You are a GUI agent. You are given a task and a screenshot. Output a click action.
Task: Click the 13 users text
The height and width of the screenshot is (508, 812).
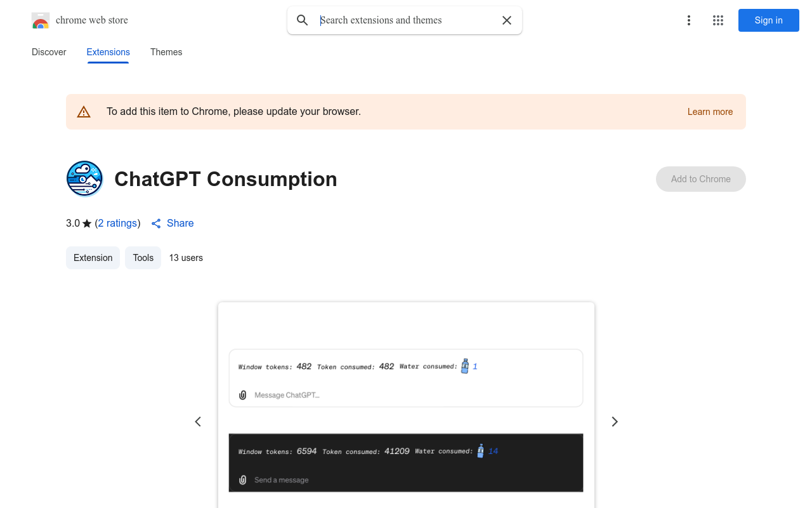pos(186,258)
